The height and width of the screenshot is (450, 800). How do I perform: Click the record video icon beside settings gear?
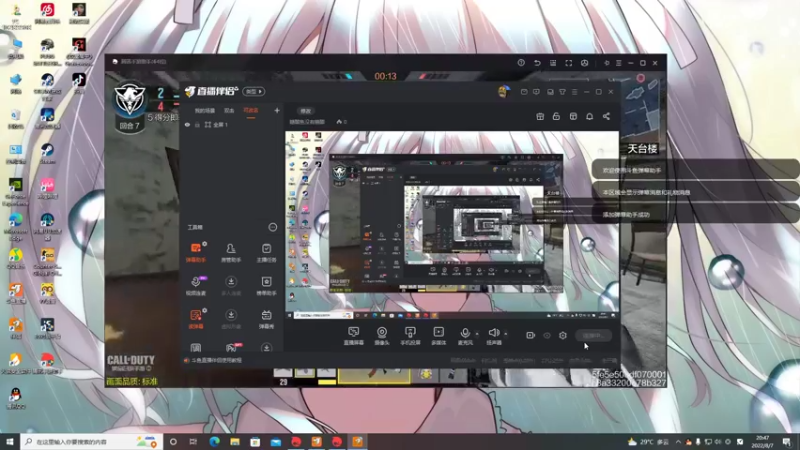click(531, 335)
